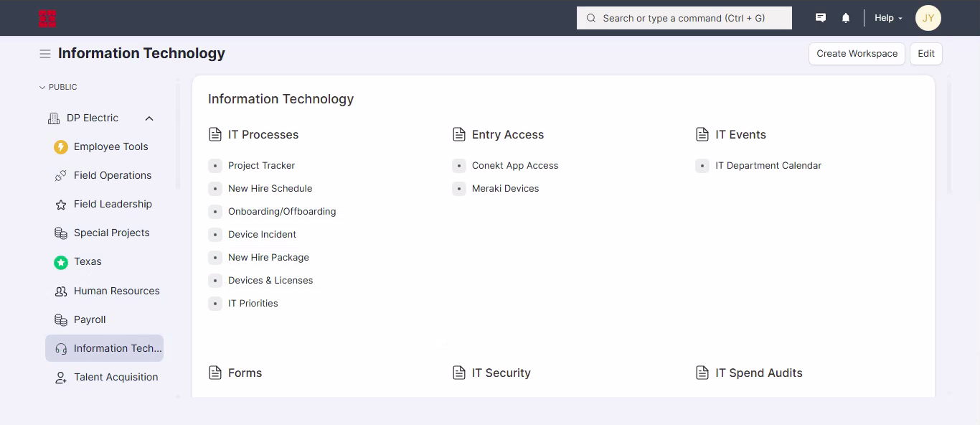
Task: Open the Help dropdown menu
Action: click(888, 18)
